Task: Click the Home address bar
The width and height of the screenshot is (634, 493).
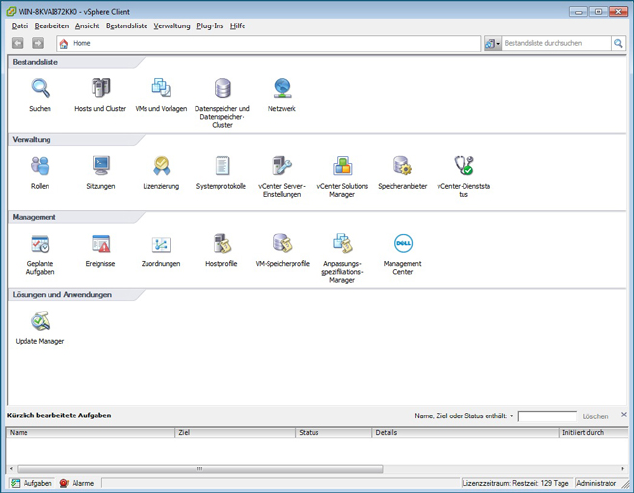Action: (x=268, y=43)
